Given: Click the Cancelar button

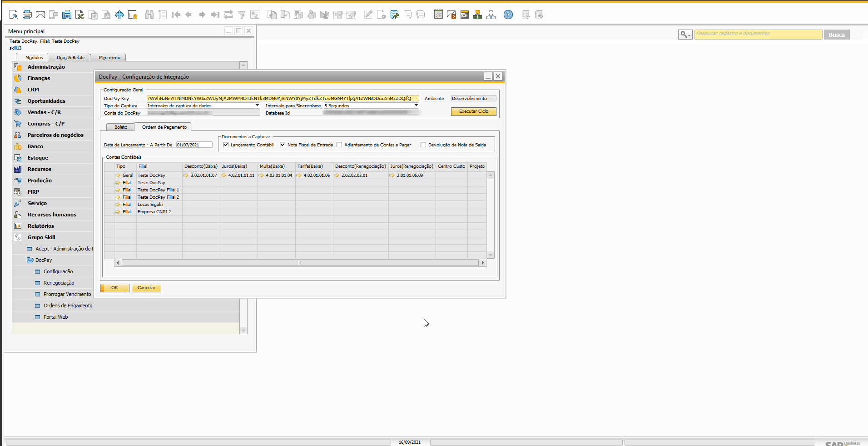Looking at the screenshot, I should 146,288.
